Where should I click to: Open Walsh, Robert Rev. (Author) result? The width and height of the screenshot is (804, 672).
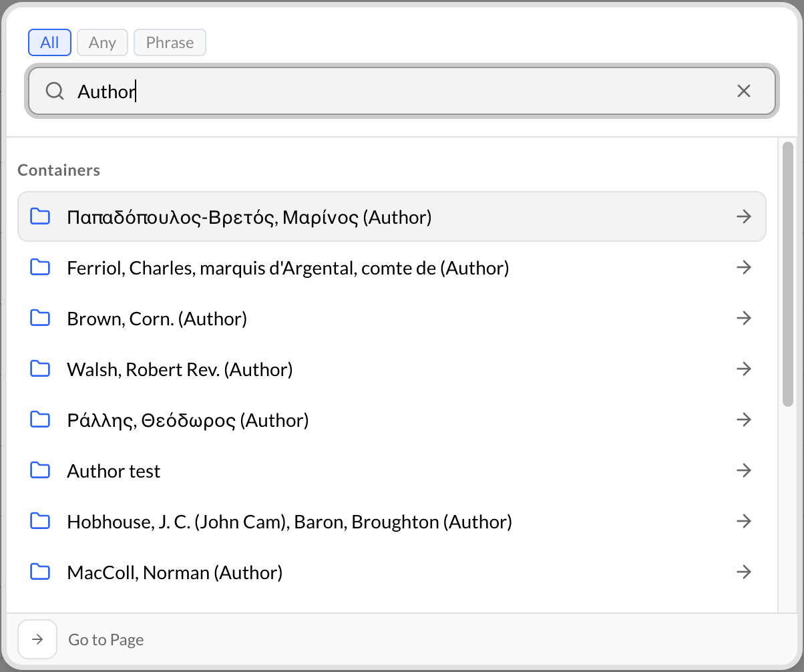(x=180, y=369)
